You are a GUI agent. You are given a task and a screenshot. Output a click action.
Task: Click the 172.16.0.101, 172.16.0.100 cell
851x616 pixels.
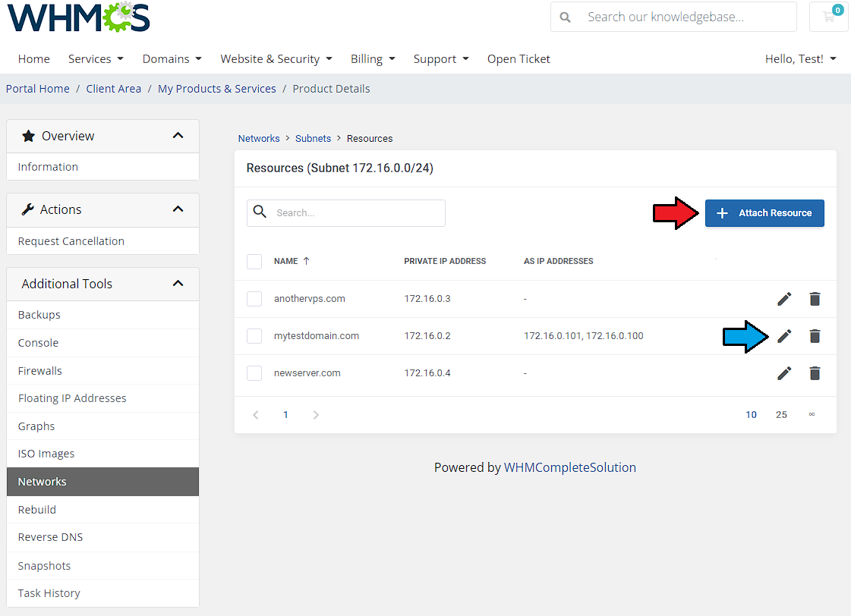pos(584,336)
